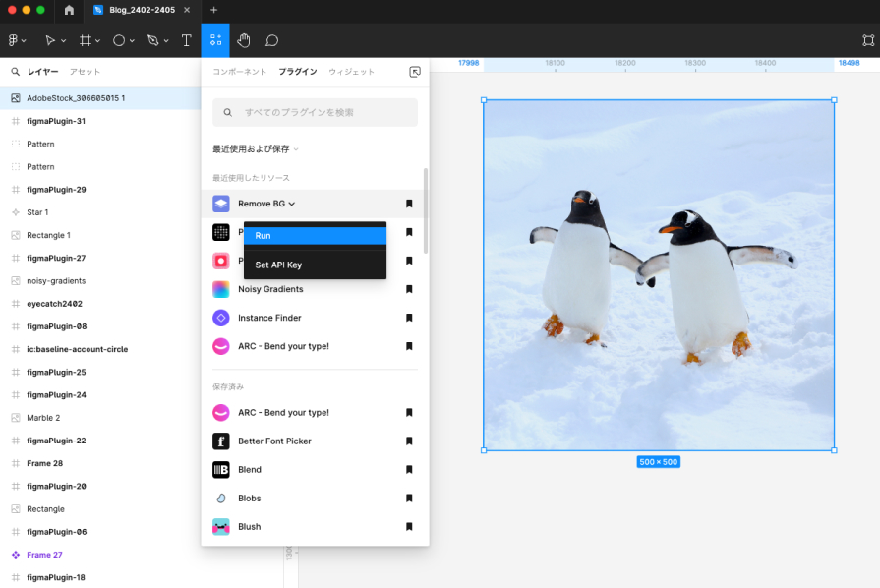880x588 pixels.
Task: Toggle bookmark for Blobs plugin
Action: click(x=409, y=499)
